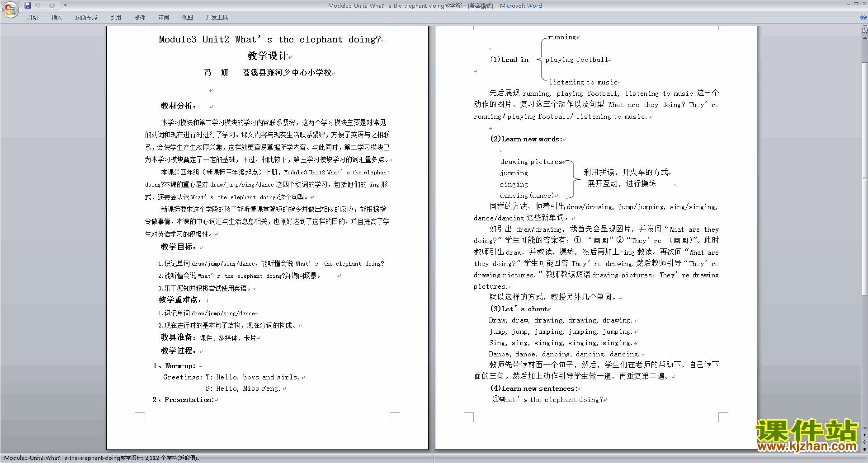Viewport: 868px width, 463px height.
Task: Open the 开发工具 ribbon tab
Action: point(217,17)
